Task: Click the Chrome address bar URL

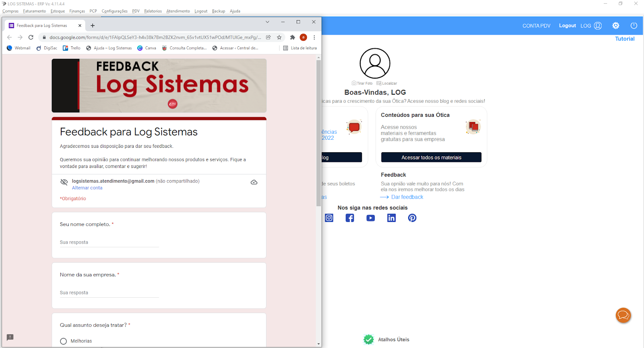Action: (155, 37)
